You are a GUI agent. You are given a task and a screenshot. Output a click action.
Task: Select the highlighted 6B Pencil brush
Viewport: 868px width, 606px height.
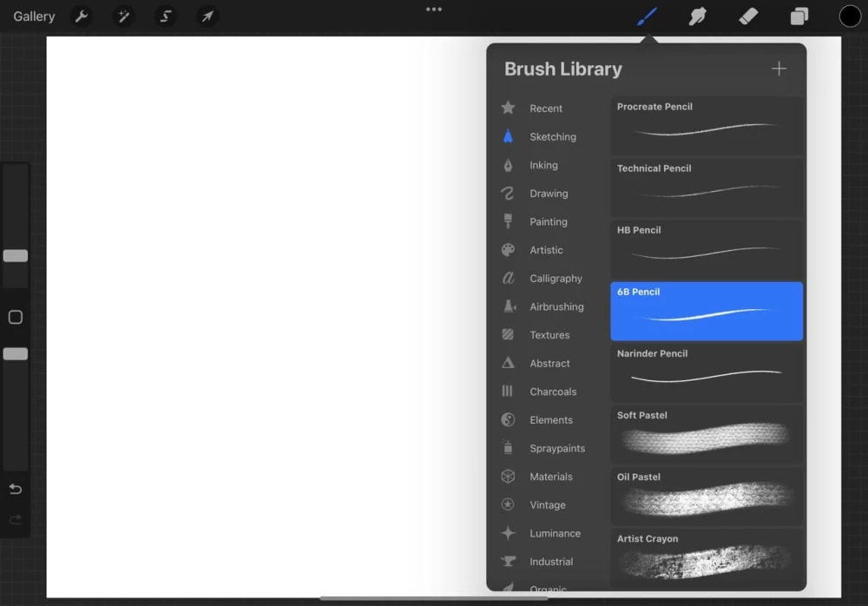pyautogui.click(x=707, y=312)
